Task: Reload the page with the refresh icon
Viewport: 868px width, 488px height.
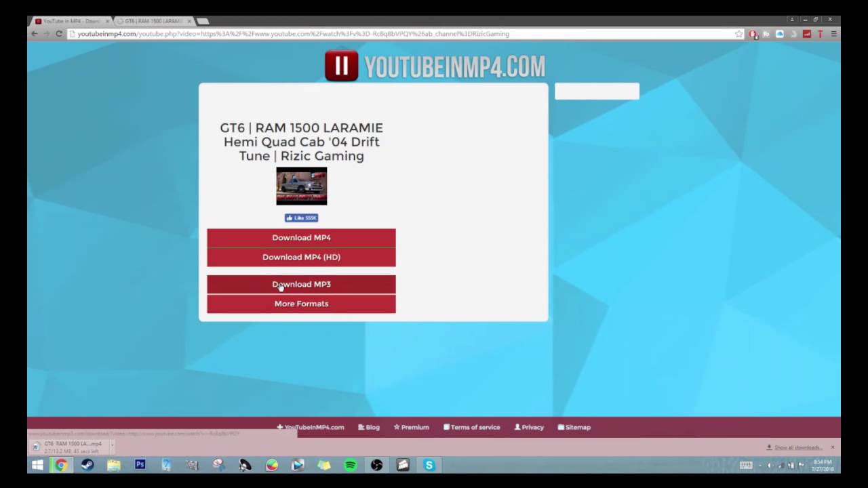Action: (x=59, y=34)
